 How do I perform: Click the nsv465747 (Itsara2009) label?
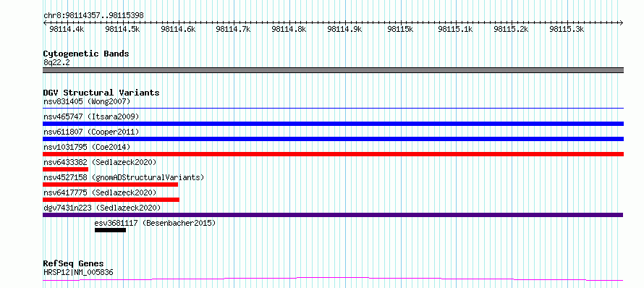tap(91, 117)
